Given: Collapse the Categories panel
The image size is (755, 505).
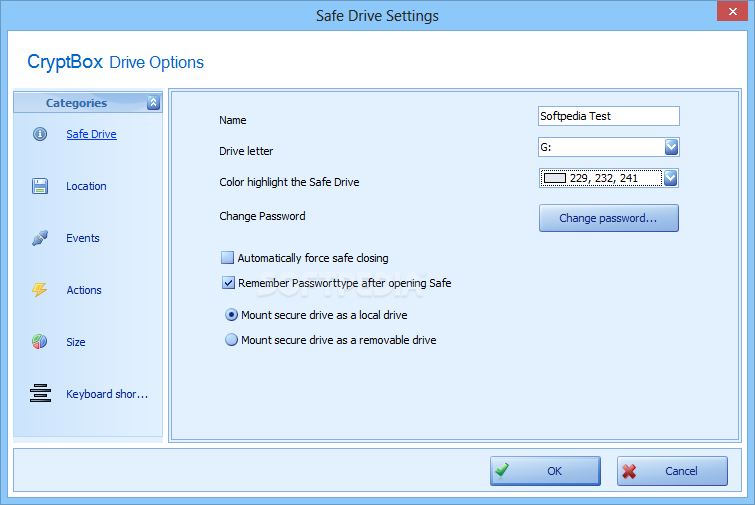Looking at the screenshot, I should click(153, 102).
